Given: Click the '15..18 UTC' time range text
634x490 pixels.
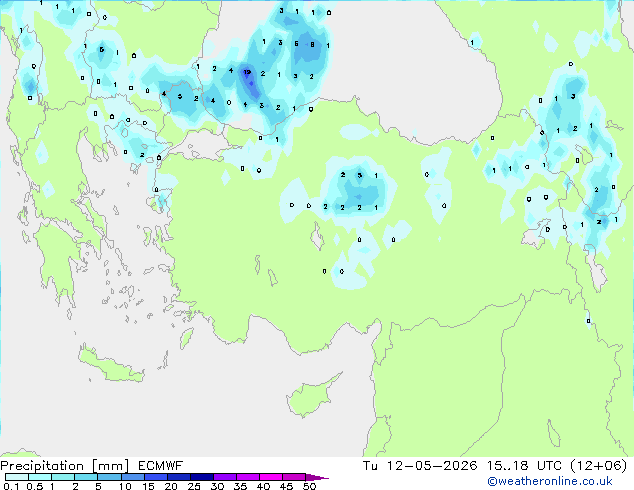Looking at the screenshot, I should [x=524, y=466].
